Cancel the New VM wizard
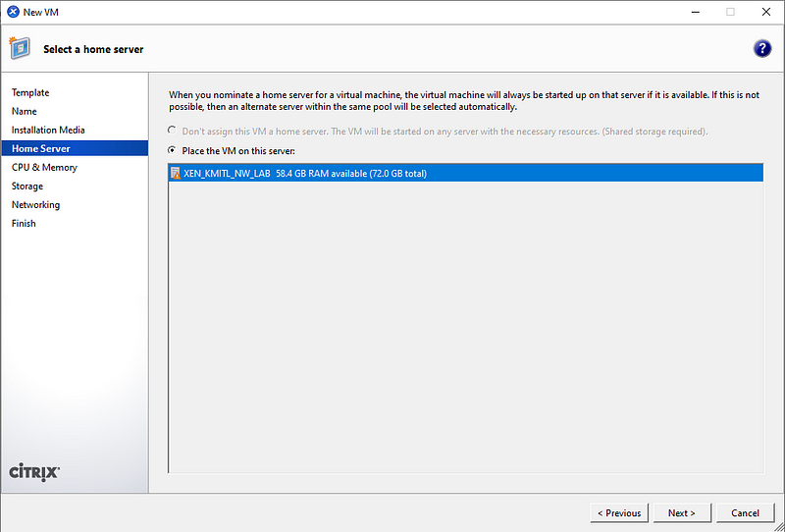 pyautogui.click(x=745, y=513)
